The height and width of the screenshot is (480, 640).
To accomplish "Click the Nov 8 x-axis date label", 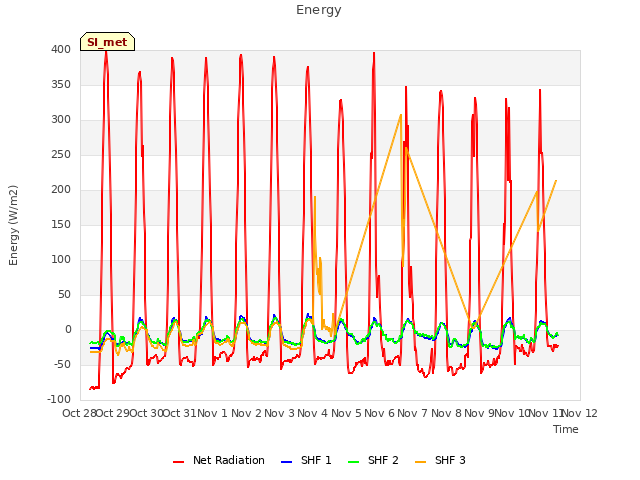I will click(446, 413).
